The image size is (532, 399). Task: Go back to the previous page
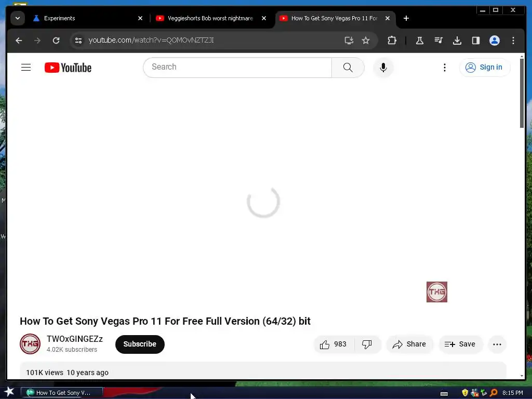(x=19, y=41)
